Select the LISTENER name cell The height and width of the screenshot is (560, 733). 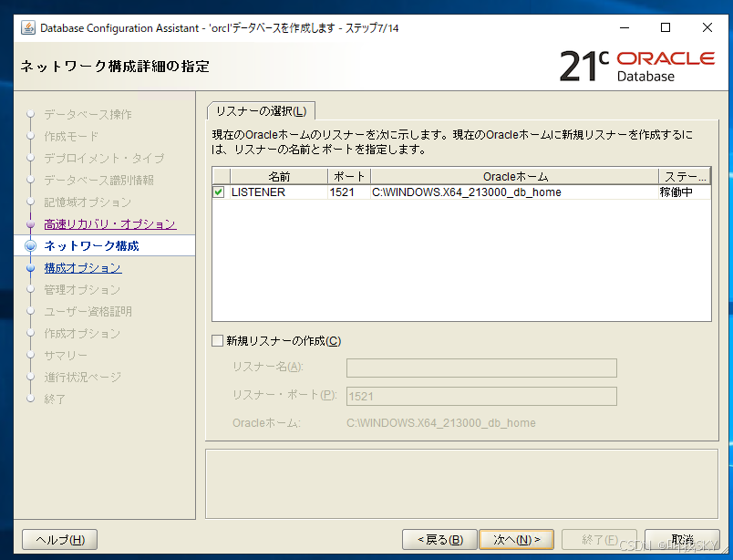pos(279,192)
